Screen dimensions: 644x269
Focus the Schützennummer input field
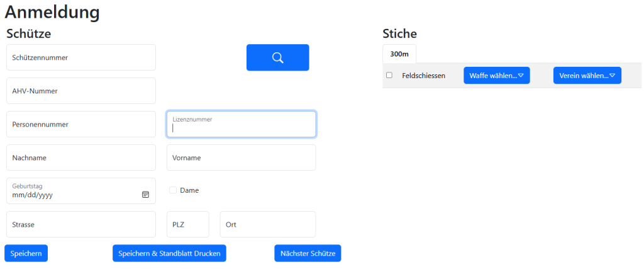(81, 57)
